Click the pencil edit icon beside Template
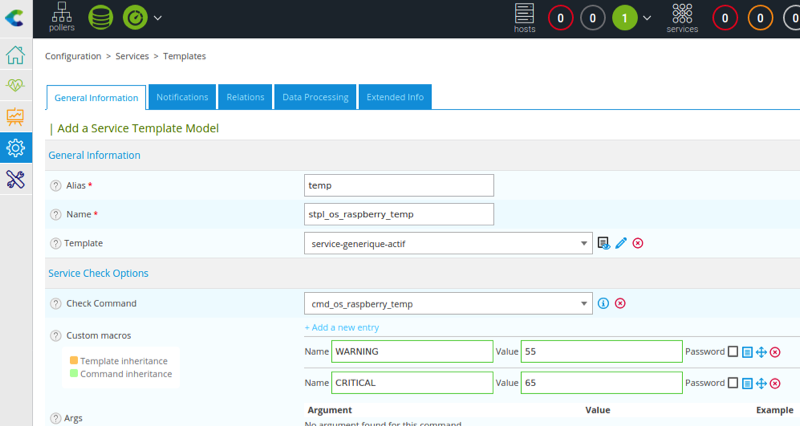The width and height of the screenshot is (800, 426). coord(621,243)
